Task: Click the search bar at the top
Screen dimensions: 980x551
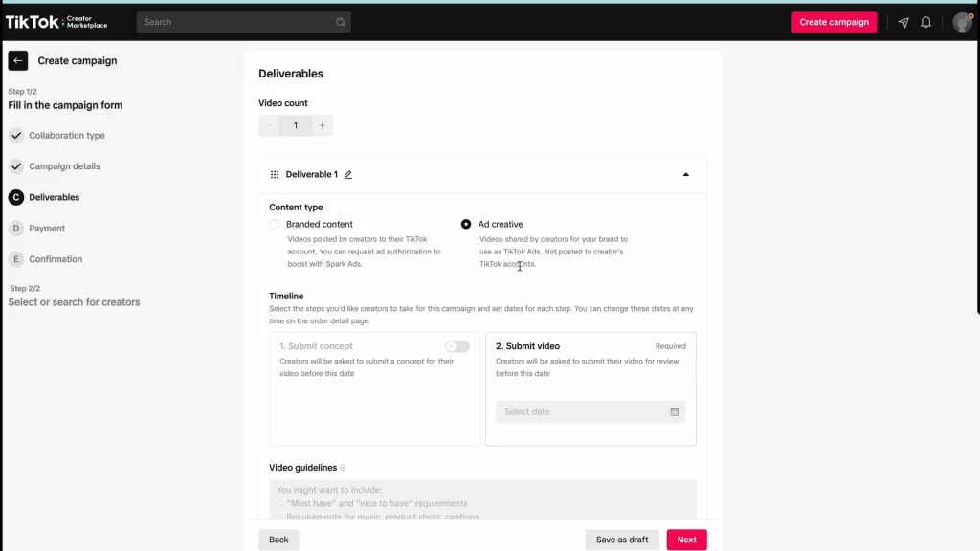Action: pyautogui.click(x=243, y=21)
